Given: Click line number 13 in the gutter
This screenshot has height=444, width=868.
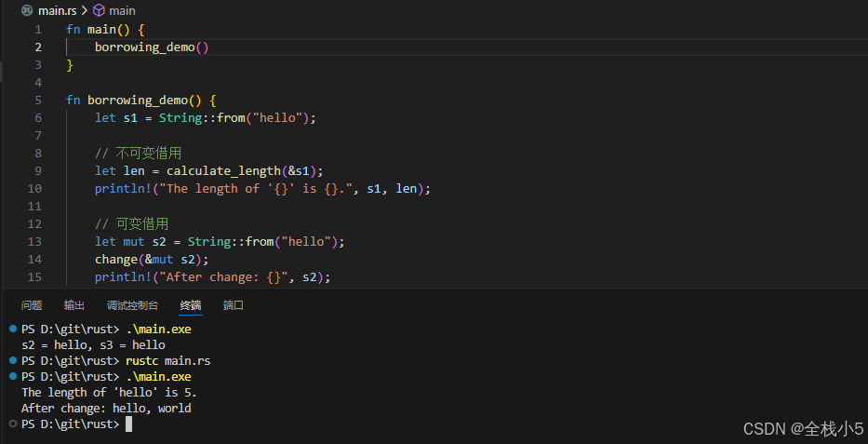Looking at the screenshot, I should (34, 242).
